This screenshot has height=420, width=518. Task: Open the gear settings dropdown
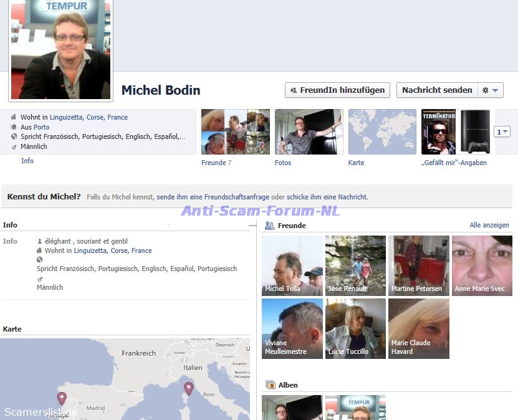(490, 90)
